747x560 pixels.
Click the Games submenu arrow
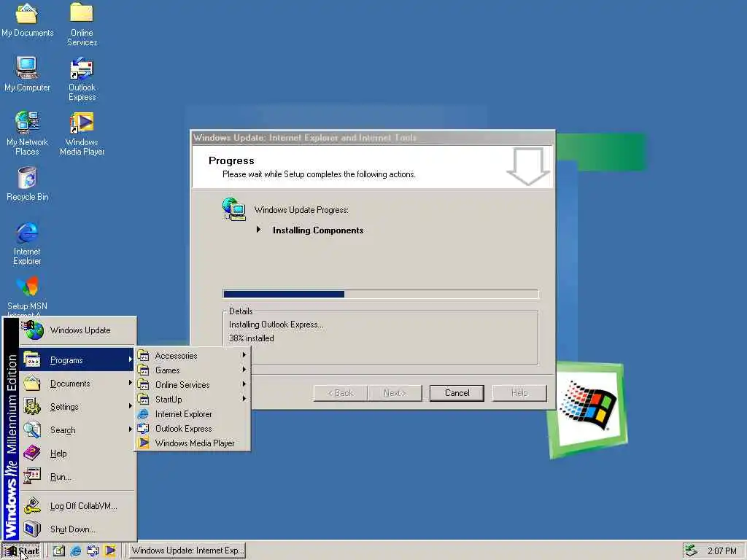coord(244,370)
